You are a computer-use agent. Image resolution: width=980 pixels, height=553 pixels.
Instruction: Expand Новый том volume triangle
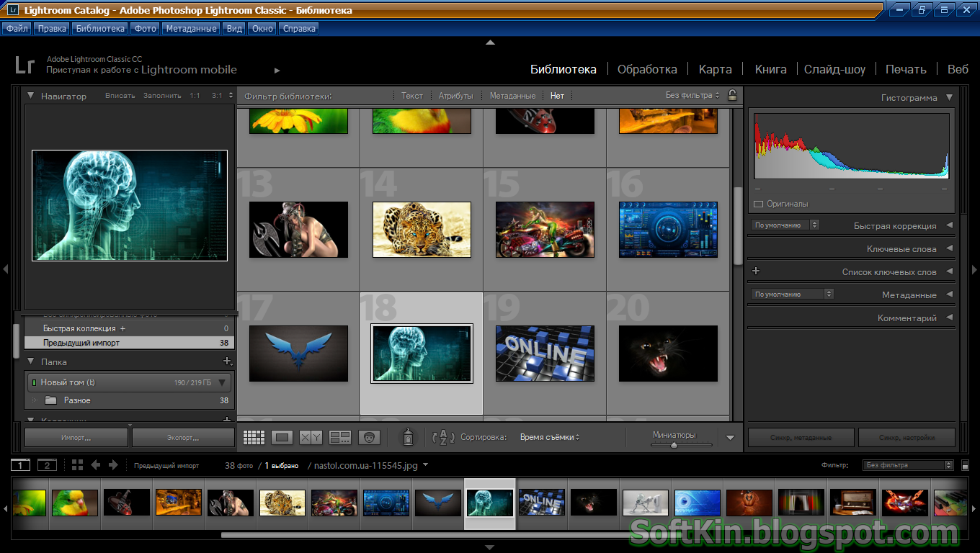coord(223,382)
